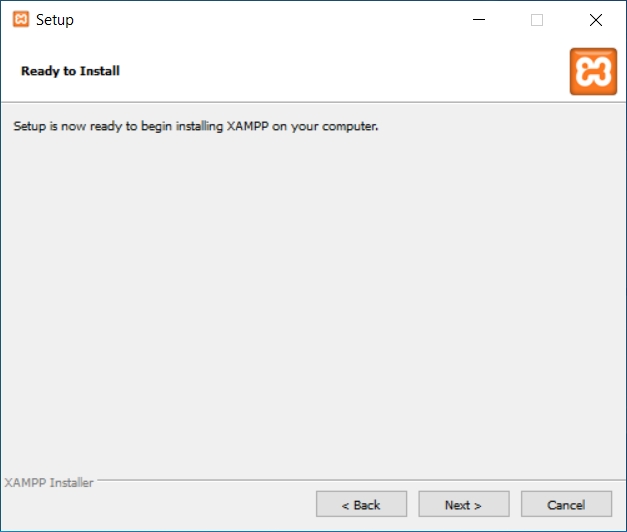This screenshot has height=532, width=627.
Task: Click the greyed-out maximize button
Action: pyautogui.click(x=537, y=19)
